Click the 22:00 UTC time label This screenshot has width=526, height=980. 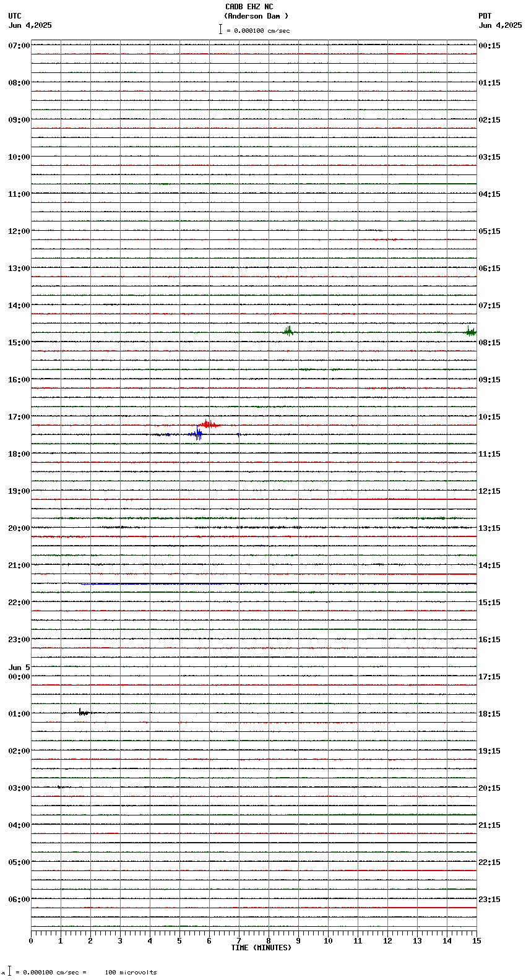tap(19, 603)
